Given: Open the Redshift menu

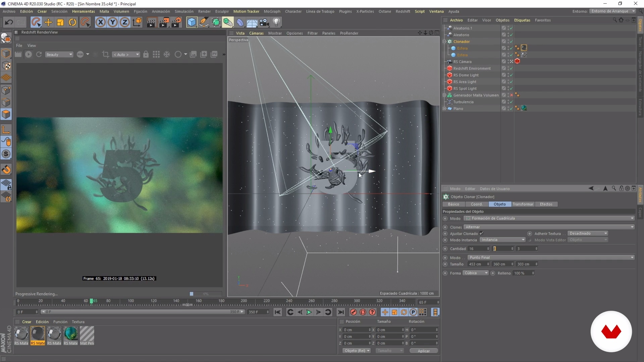Looking at the screenshot, I should [x=402, y=11].
